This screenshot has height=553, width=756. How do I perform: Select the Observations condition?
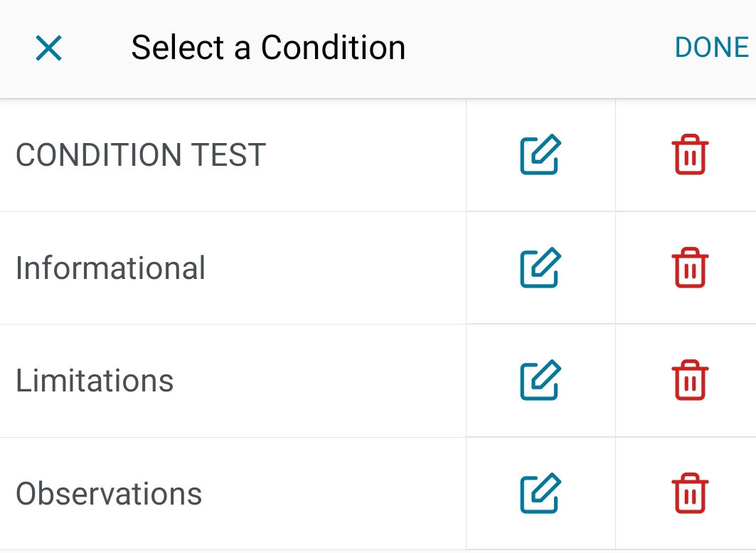[109, 494]
